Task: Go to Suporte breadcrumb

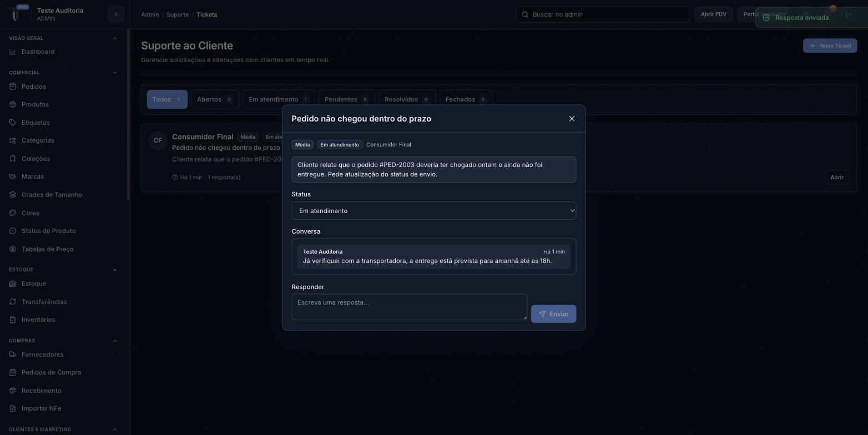Action: (178, 14)
